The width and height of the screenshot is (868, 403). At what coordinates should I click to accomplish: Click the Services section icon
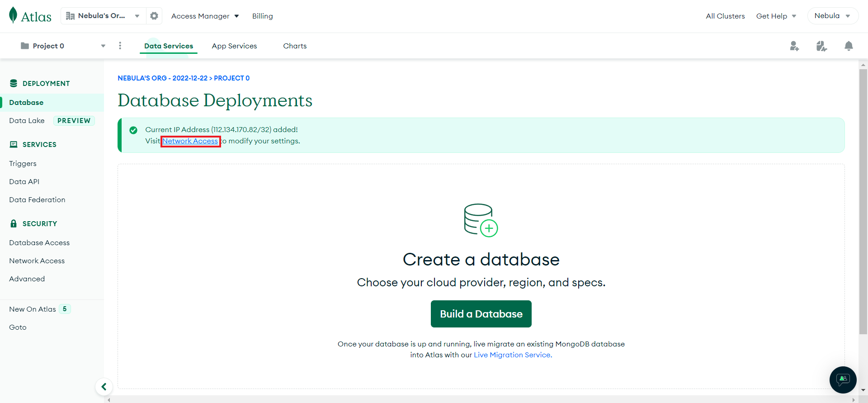(14, 144)
